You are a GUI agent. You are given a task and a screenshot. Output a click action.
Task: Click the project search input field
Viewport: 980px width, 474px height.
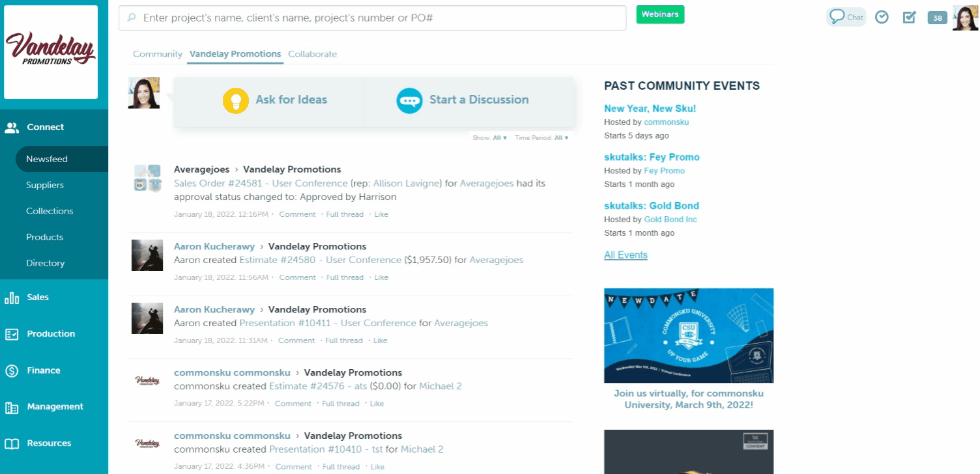[x=378, y=18]
